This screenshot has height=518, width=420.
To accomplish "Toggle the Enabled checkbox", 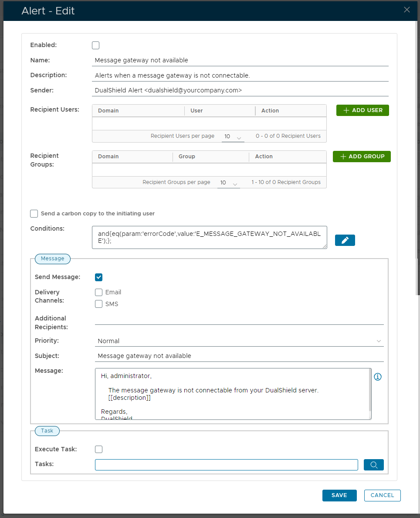I will (96, 45).
